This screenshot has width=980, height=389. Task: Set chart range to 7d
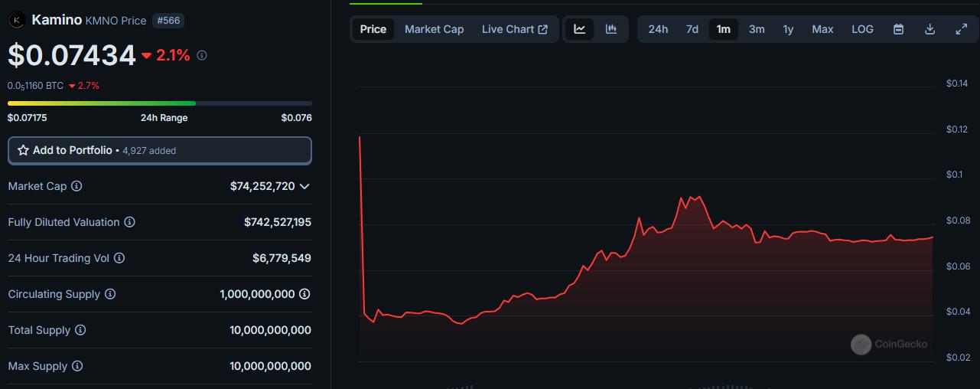(x=692, y=29)
